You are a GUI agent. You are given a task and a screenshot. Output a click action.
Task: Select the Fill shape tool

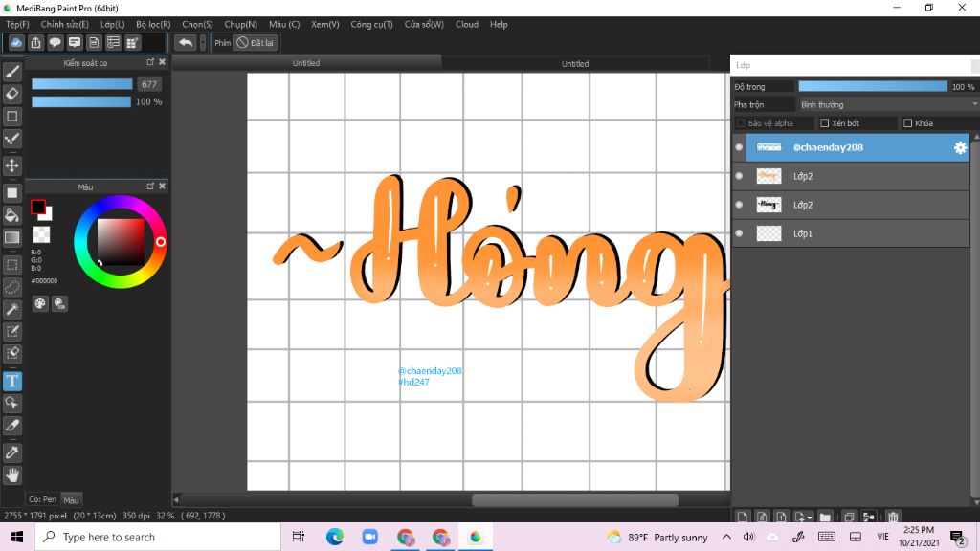pyautogui.click(x=11, y=193)
